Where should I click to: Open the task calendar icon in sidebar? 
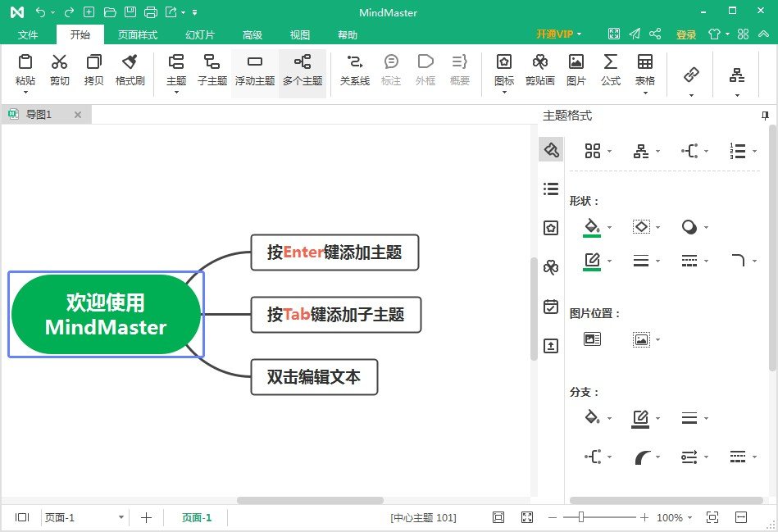[551, 307]
